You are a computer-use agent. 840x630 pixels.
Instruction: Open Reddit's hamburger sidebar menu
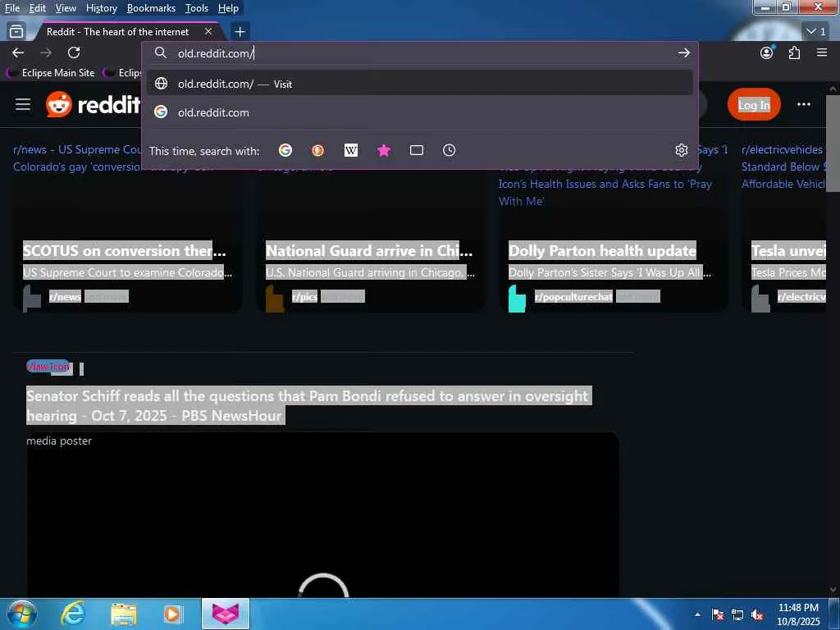22,104
